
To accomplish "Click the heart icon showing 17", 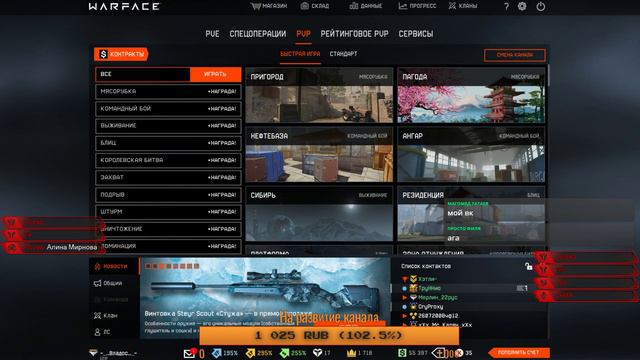I will [317, 353].
